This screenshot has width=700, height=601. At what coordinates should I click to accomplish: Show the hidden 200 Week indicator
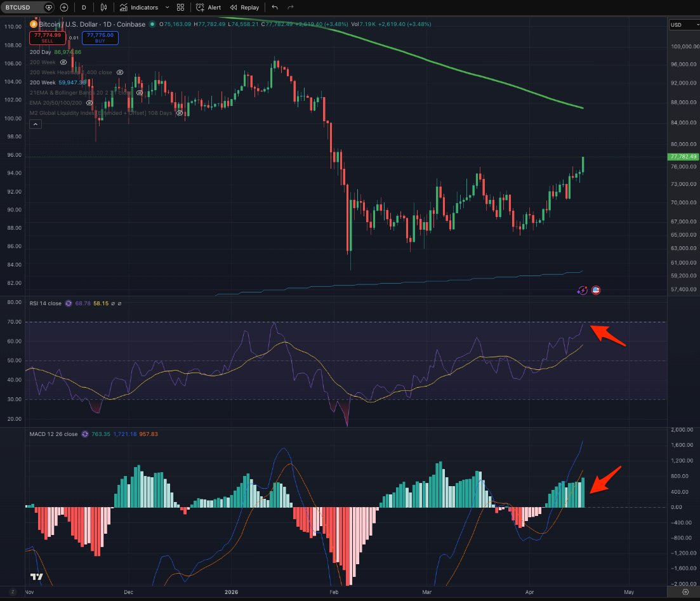pos(63,62)
